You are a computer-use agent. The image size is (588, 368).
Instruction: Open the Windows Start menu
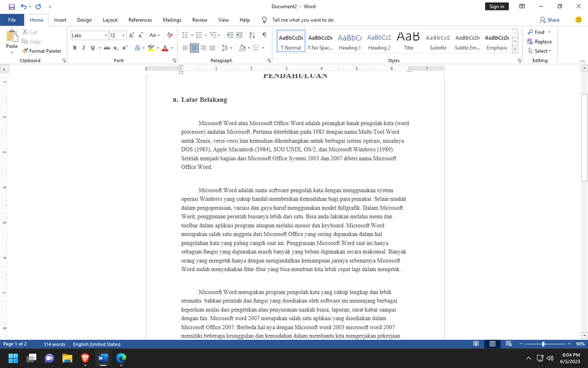(x=13, y=358)
